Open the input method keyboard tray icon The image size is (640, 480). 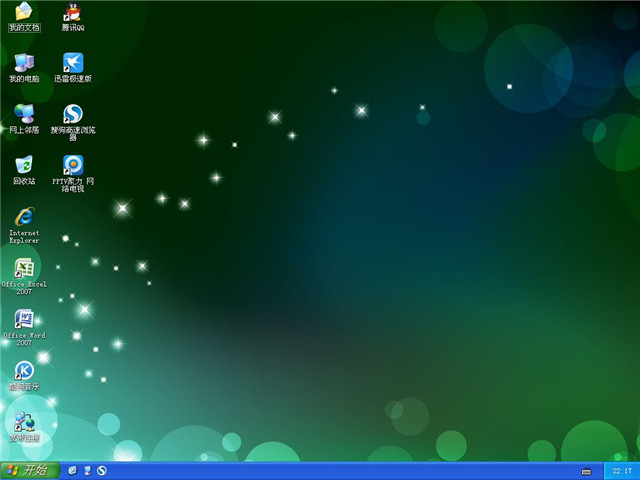click(586, 471)
